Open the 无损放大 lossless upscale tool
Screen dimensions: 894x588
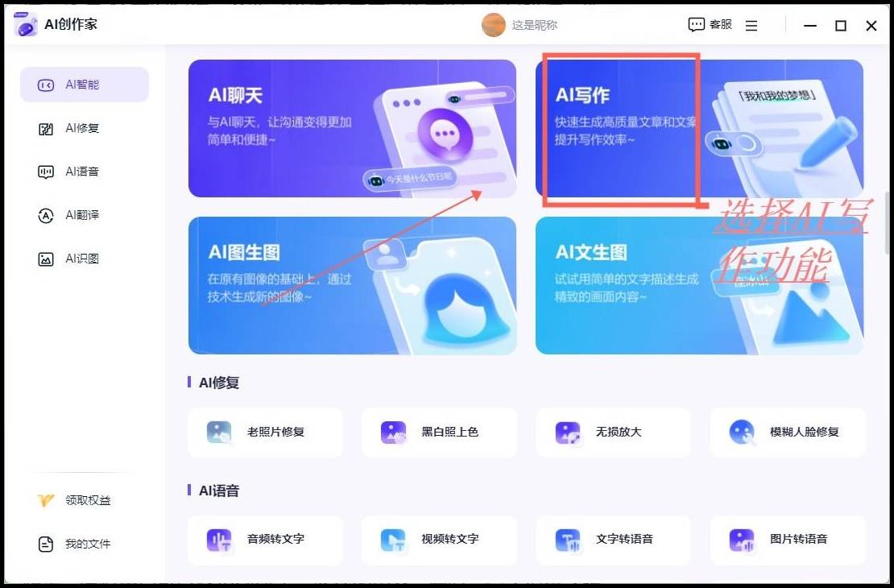[614, 432]
